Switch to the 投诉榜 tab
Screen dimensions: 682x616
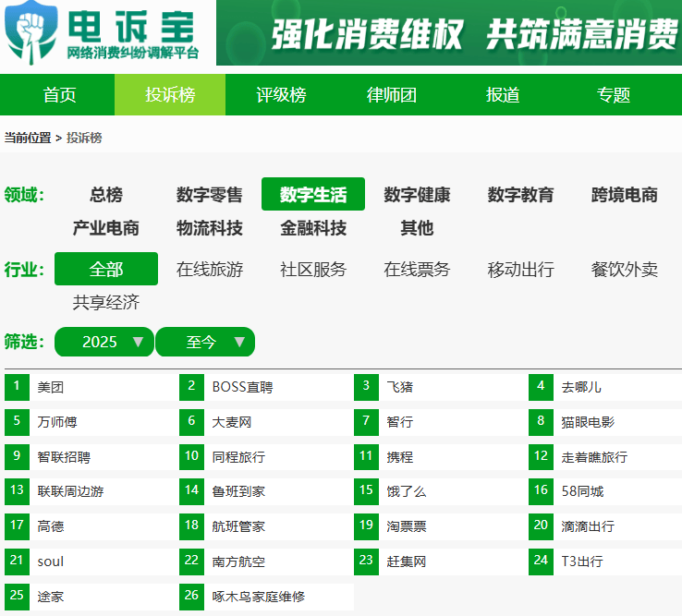pos(170,95)
